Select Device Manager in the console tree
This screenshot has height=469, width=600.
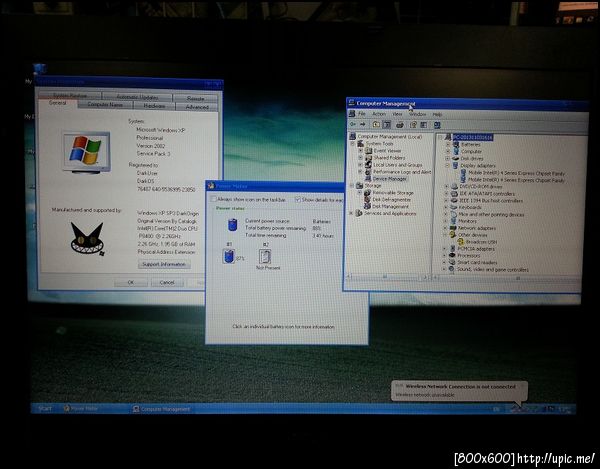390,179
